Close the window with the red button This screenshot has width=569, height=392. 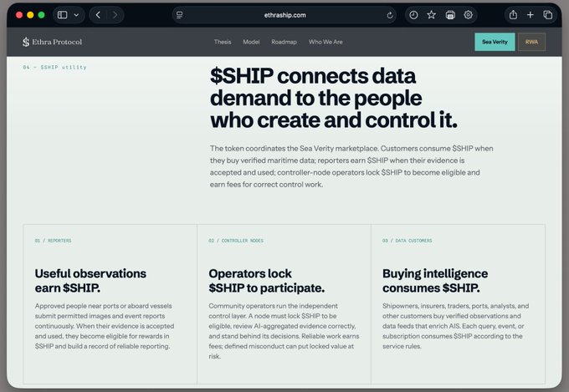(19, 15)
